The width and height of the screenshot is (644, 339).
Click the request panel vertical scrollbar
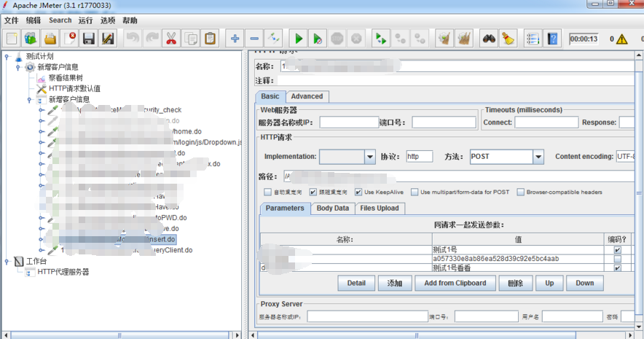click(639, 193)
